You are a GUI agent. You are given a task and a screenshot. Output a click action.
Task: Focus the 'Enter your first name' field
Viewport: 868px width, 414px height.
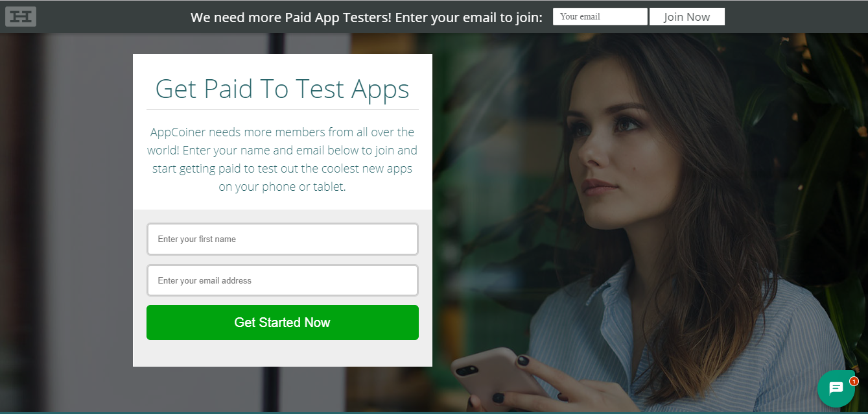click(283, 239)
